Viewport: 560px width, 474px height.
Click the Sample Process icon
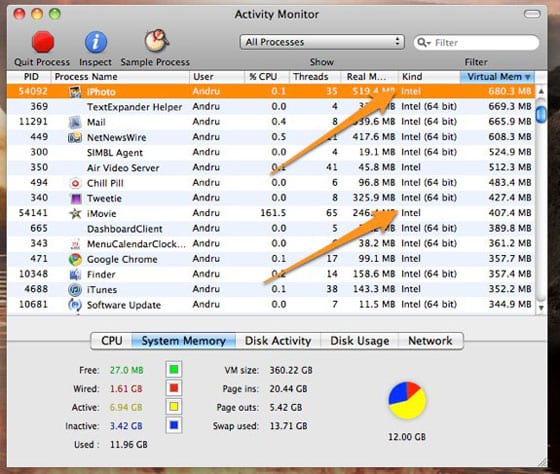pyautogui.click(x=156, y=40)
